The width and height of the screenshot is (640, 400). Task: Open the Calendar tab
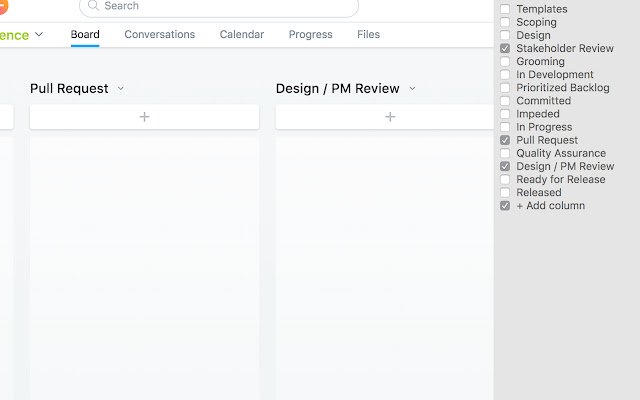(242, 34)
